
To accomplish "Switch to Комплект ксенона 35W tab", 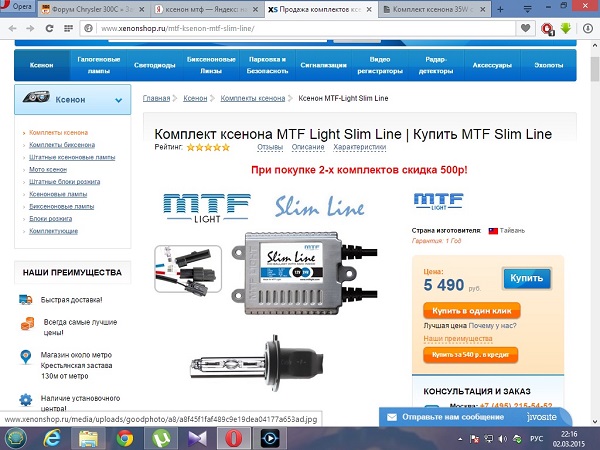I will (434, 10).
